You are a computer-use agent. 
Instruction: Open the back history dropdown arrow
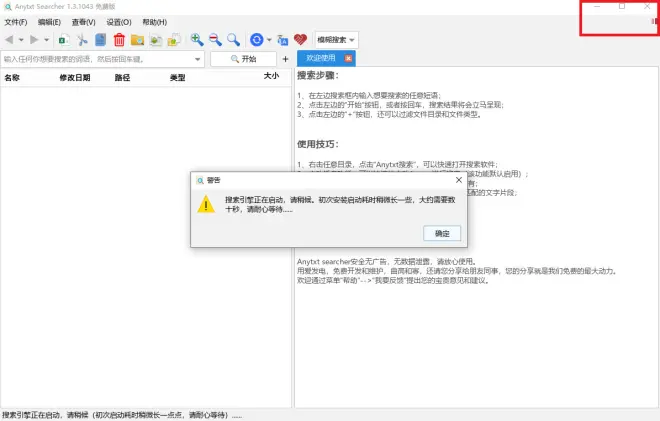[21, 40]
